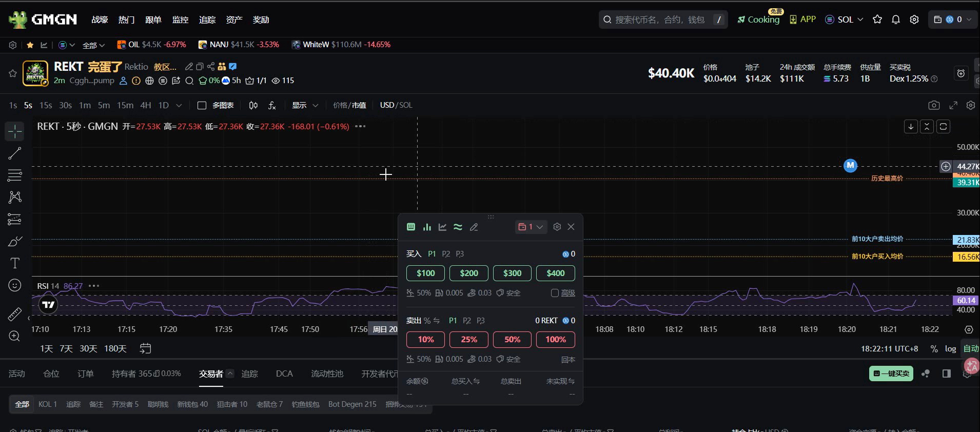
Task: Open the Fibonacci retracement tool
Action: pos(15,175)
